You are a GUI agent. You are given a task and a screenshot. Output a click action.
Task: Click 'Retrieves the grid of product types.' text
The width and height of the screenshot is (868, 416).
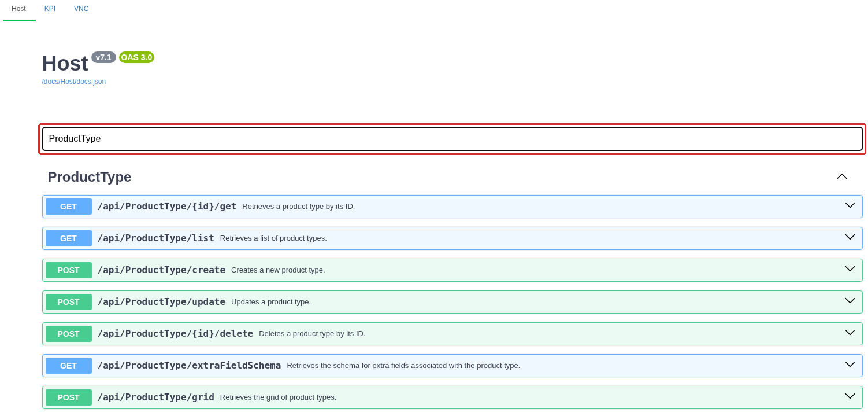click(x=278, y=397)
